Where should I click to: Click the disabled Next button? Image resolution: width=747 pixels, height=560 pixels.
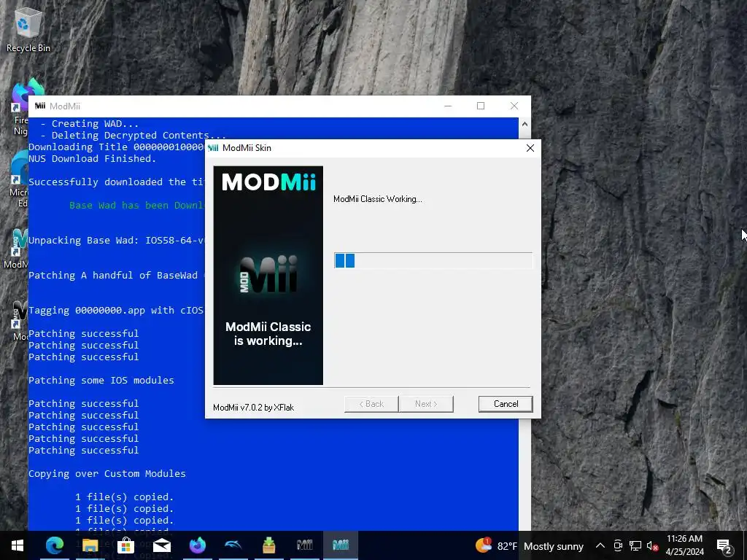pyautogui.click(x=426, y=404)
